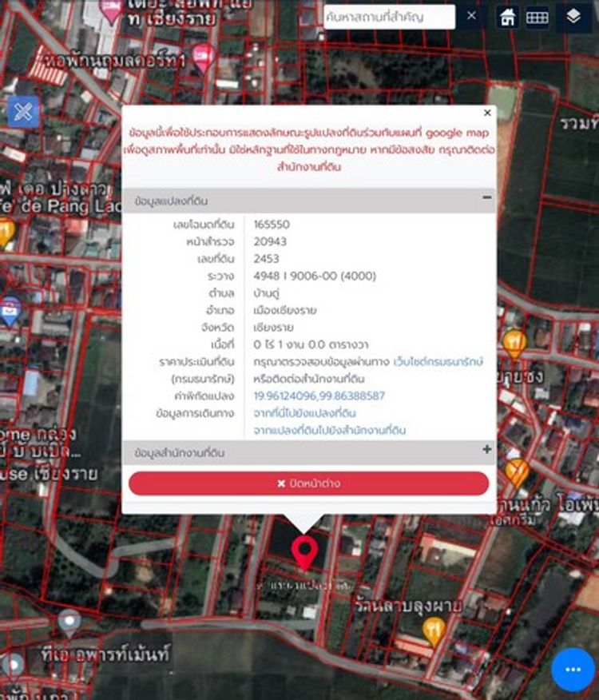Screen dimensions: 599x700
Task: Click restaurant pin at ร้านลาบลุงผาย
Action: (x=434, y=630)
